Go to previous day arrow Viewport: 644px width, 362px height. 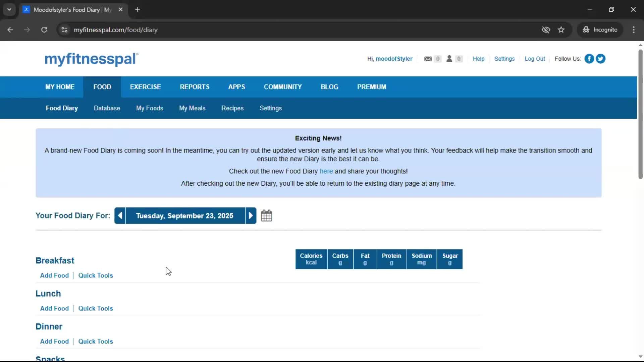point(120,216)
